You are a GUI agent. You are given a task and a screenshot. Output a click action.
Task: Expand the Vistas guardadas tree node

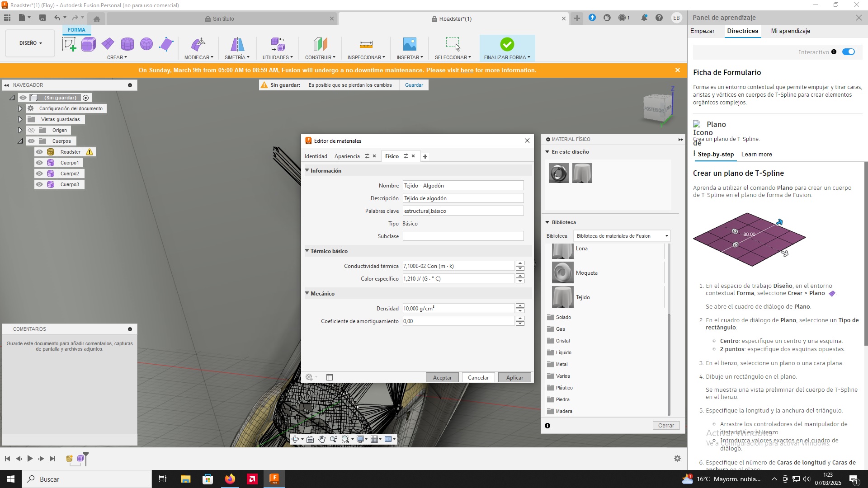point(20,119)
